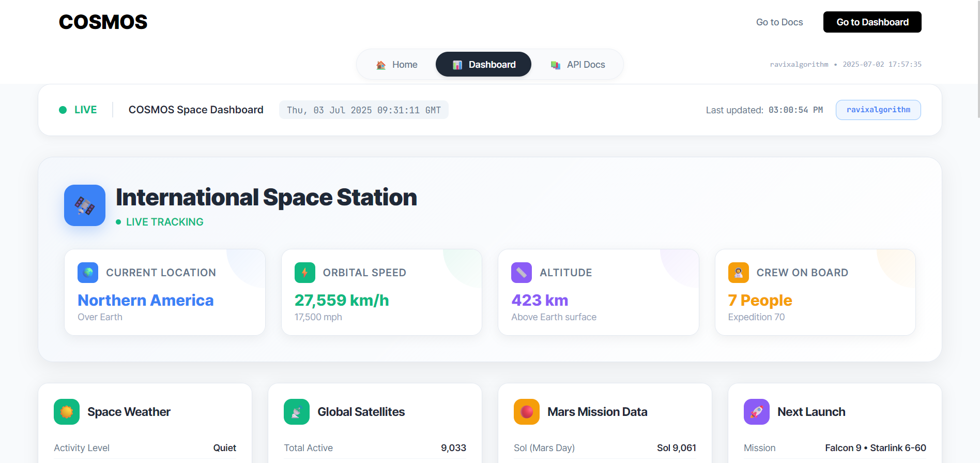Click the 423 km altitude value
The height and width of the screenshot is (463, 980).
[540, 300]
